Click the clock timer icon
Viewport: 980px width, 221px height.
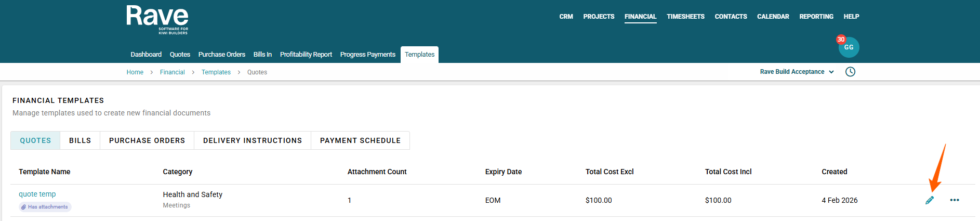[x=850, y=72]
